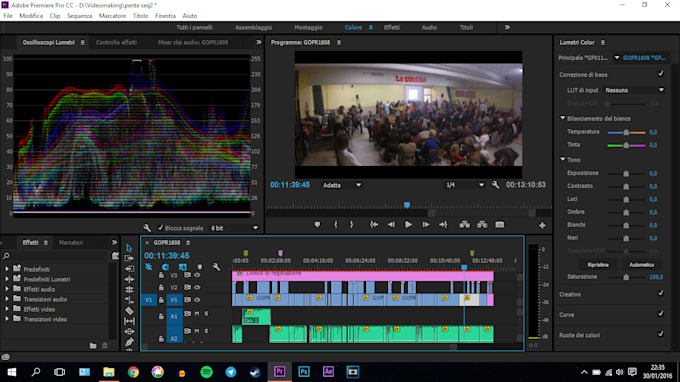
Task: Toggle Curve section checkbox
Action: (x=660, y=314)
